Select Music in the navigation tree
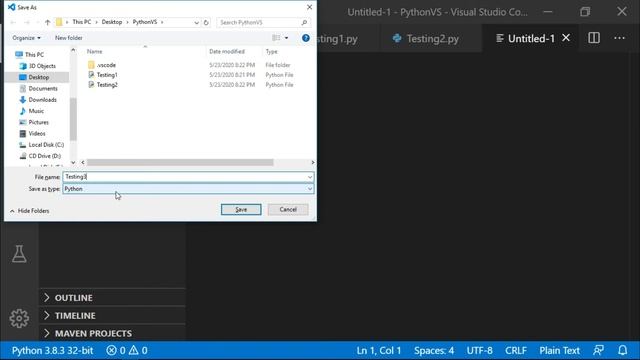640x360 pixels. click(x=36, y=111)
